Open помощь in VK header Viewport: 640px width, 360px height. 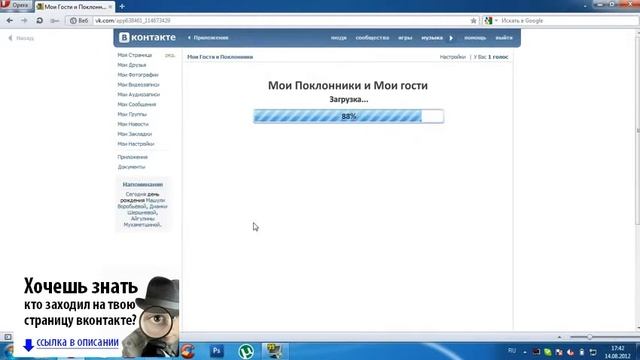click(475, 38)
